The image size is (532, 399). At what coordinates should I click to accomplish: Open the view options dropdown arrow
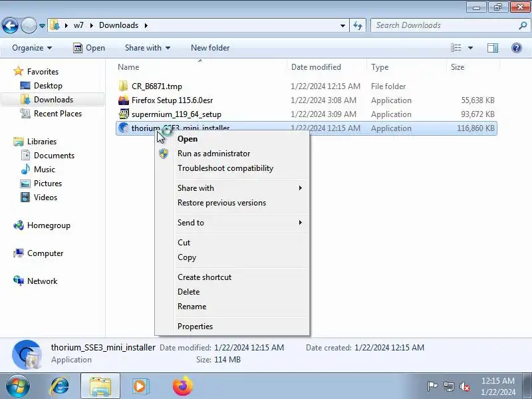point(471,48)
